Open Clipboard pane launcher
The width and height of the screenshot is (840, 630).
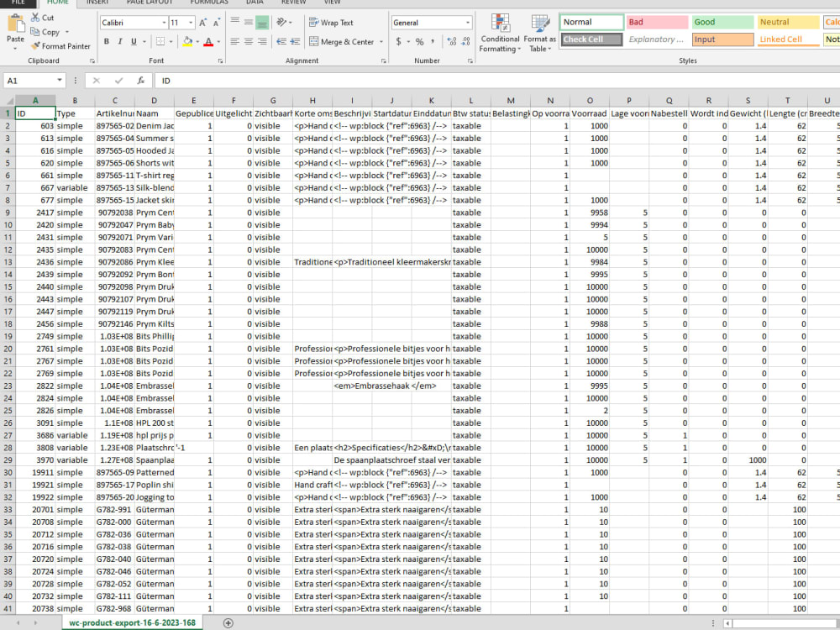[92, 61]
